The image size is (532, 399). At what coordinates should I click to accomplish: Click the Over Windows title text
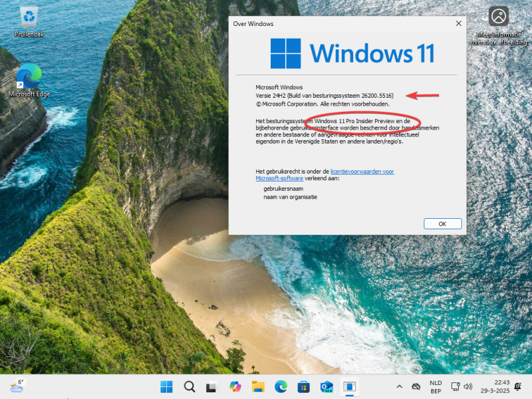[x=253, y=24]
